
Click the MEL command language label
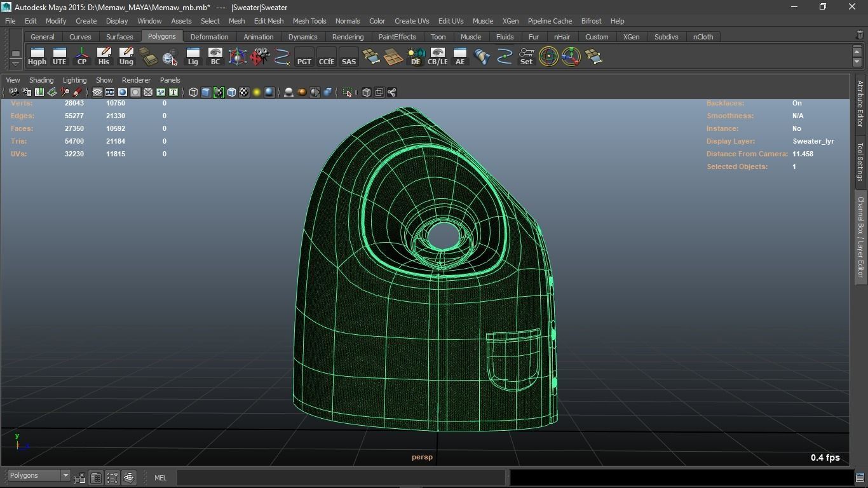click(160, 478)
